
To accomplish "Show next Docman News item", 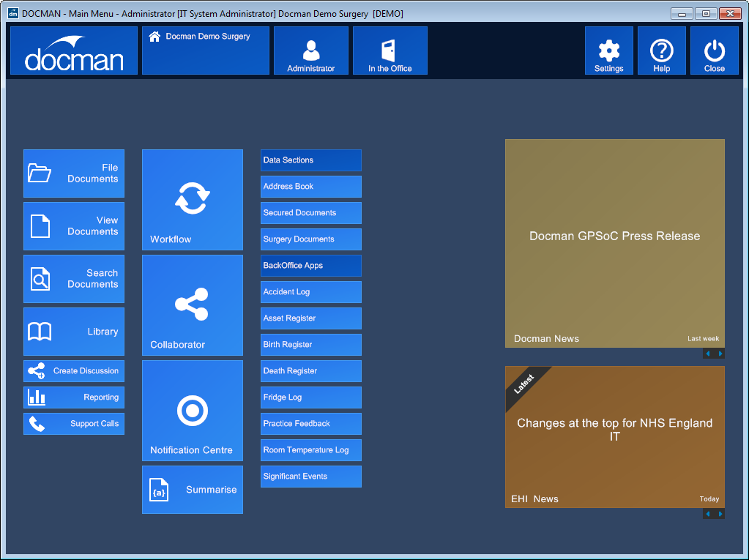I will (x=720, y=354).
